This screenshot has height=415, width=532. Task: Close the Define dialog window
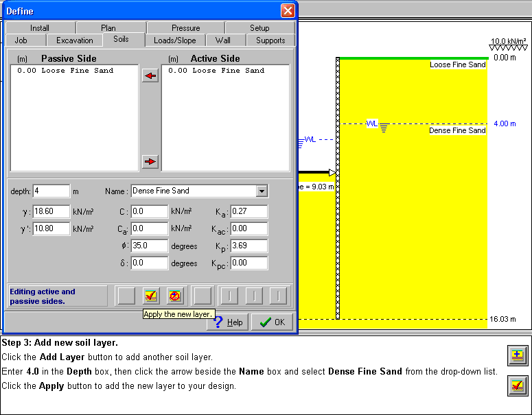288,11
